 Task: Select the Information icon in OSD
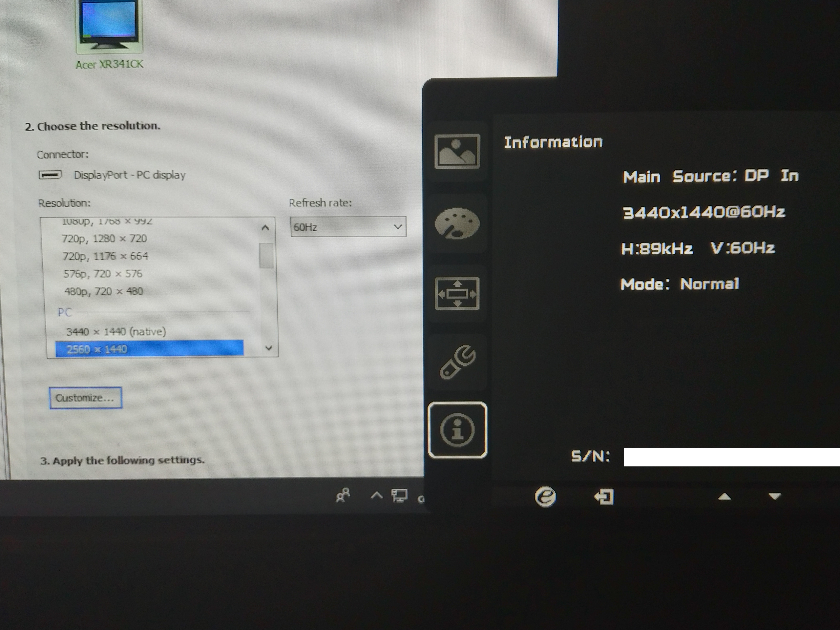coord(457,430)
